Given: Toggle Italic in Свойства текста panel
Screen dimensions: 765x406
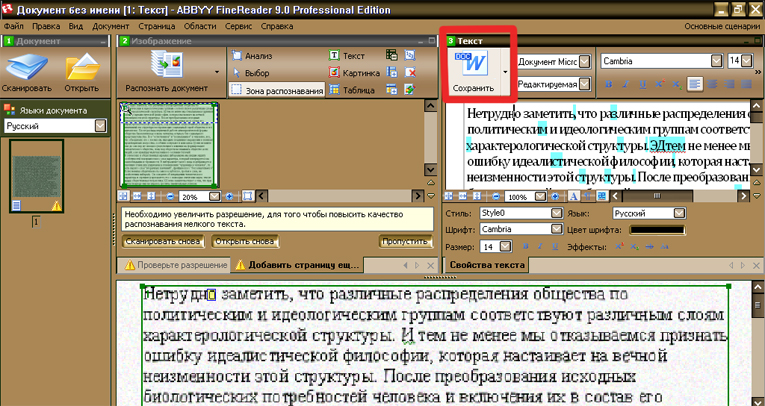Looking at the screenshot, I should (x=540, y=246).
